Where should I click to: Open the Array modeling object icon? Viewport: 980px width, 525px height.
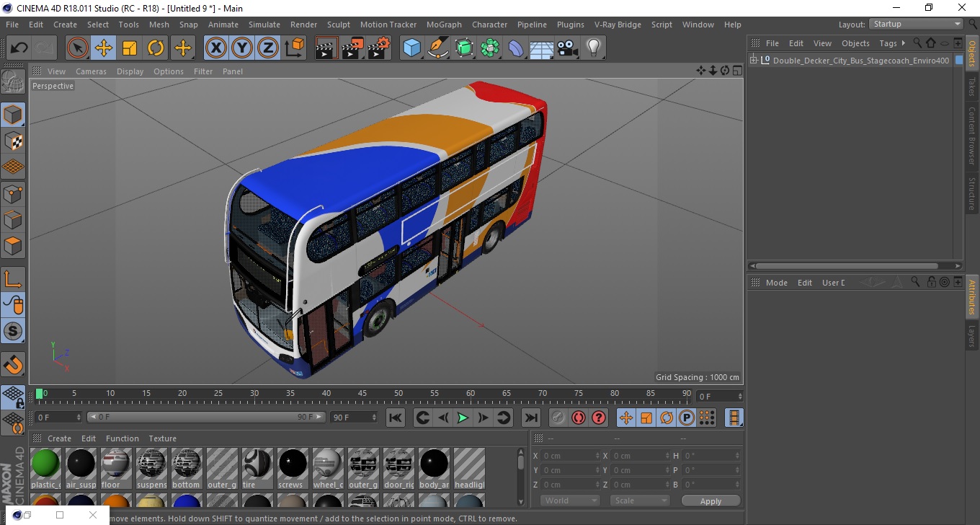tap(490, 48)
